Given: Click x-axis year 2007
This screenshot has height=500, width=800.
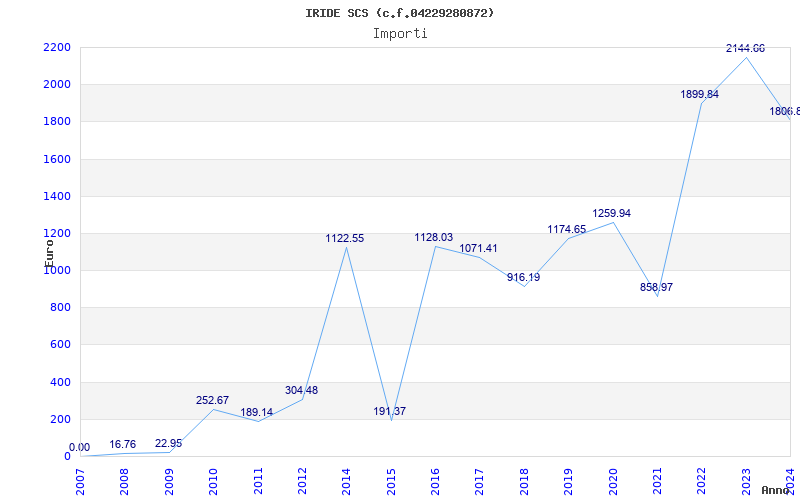Looking at the screenshot, I should coord(80,482).
